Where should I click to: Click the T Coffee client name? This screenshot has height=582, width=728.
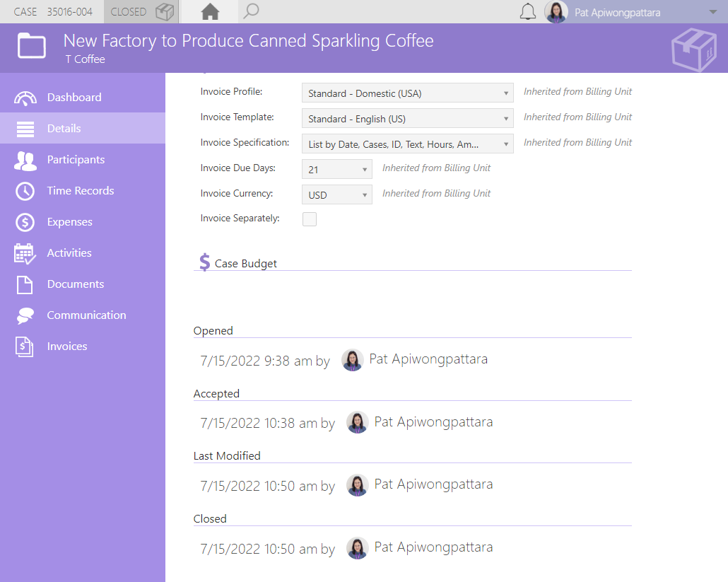click(x=85, y=59)
